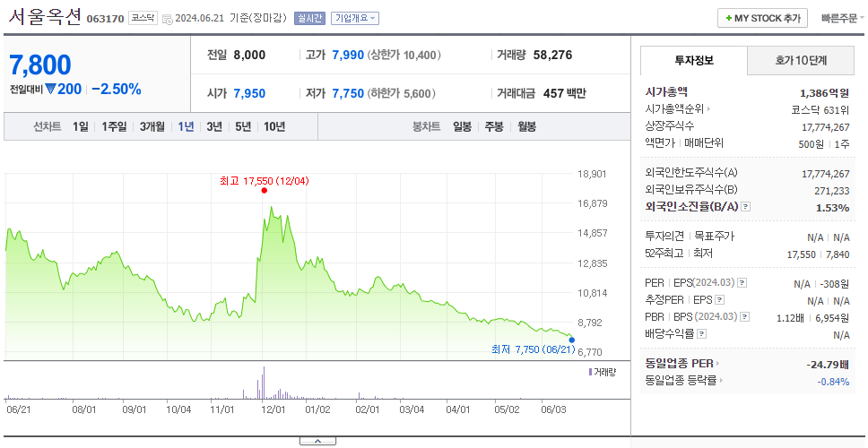Collapse the chart panel with bottom chevron
Viewport: 868px width, 448px height.
(x=317, y=441)
